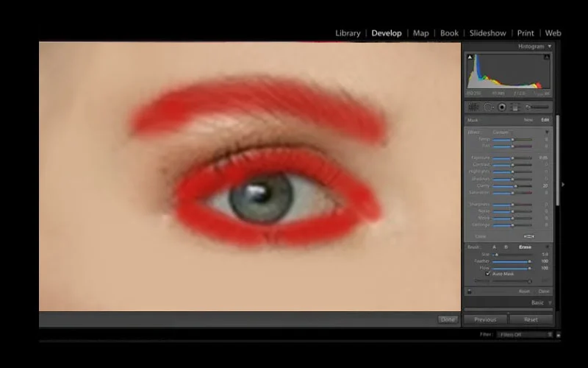Toggle the Auto Mask checkbox
Image resolution: width=588 pixels, height=368 pixels.
488,274
